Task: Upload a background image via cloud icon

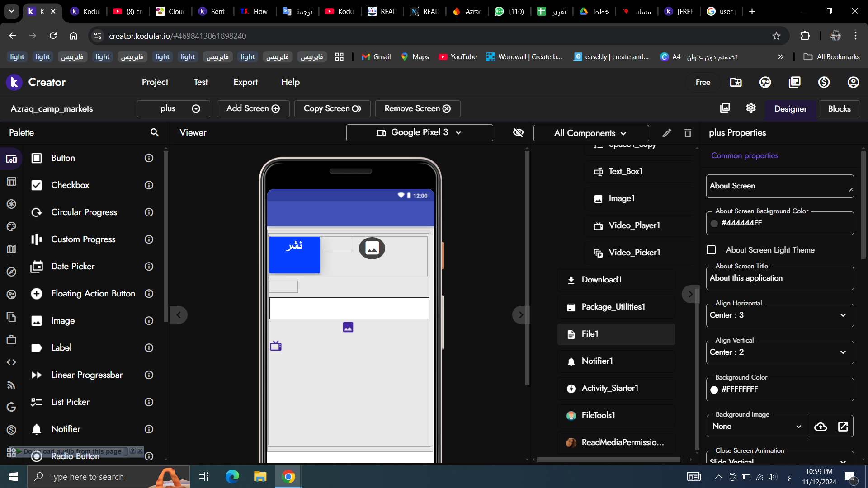Action: [x=821, y=427]
